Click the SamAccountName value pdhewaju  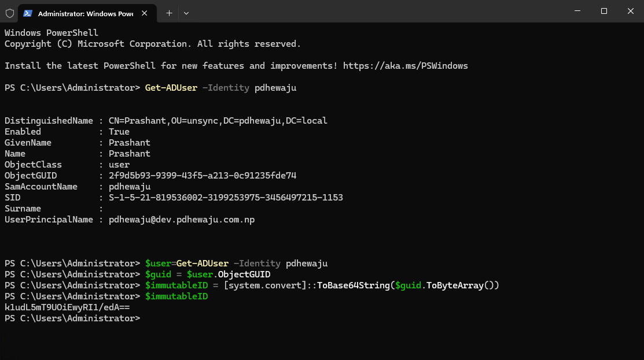click(130, 187)
